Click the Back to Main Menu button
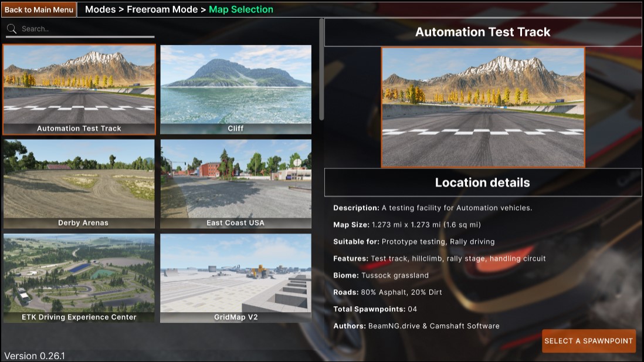644x362 pixels. 39,9
